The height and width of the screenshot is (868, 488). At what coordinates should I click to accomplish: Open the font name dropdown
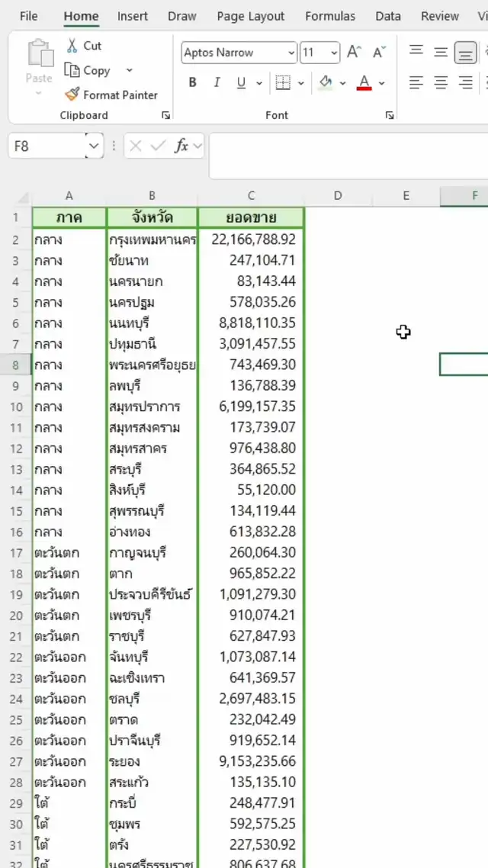click(291, 53)
